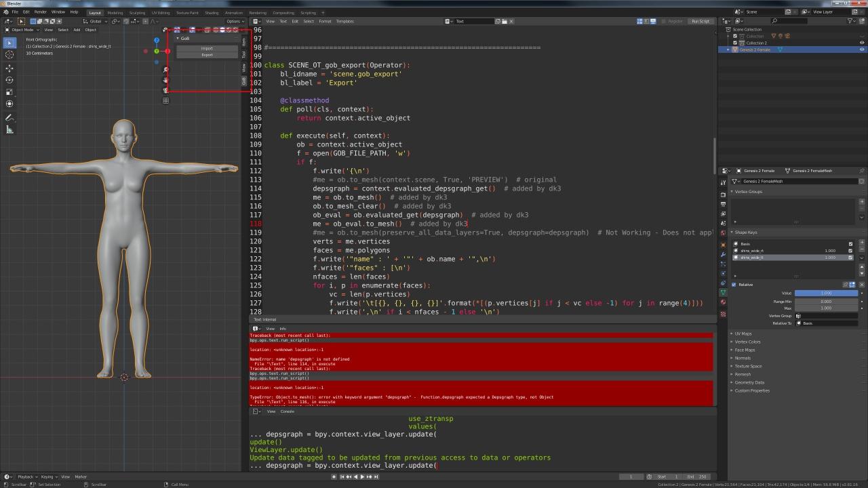
Task: Select the Measure tool
Action: click(9, 129)
